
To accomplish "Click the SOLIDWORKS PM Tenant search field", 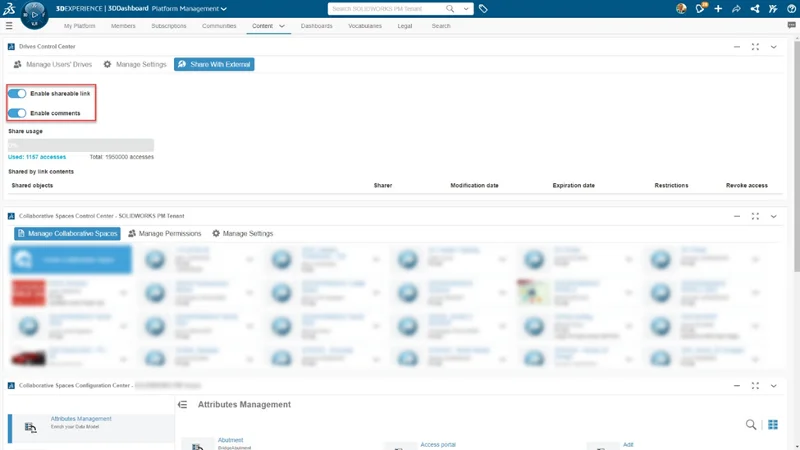I will coord(385,9).
